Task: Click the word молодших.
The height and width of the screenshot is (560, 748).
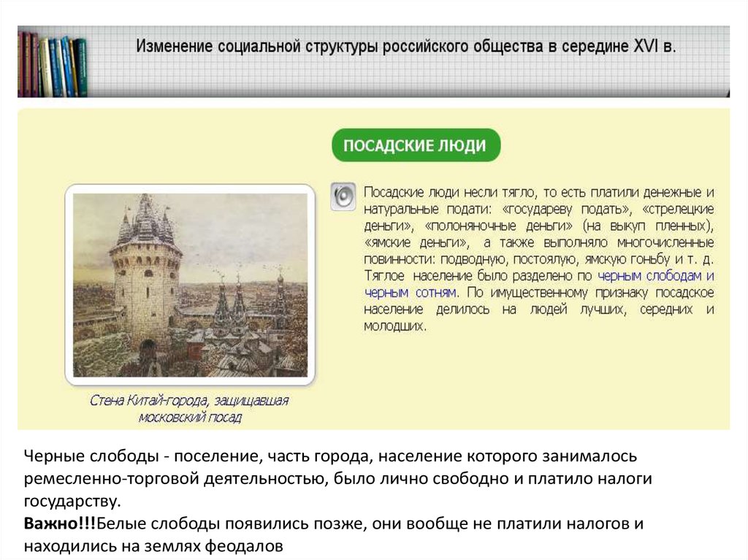Action: coord(395,326)
